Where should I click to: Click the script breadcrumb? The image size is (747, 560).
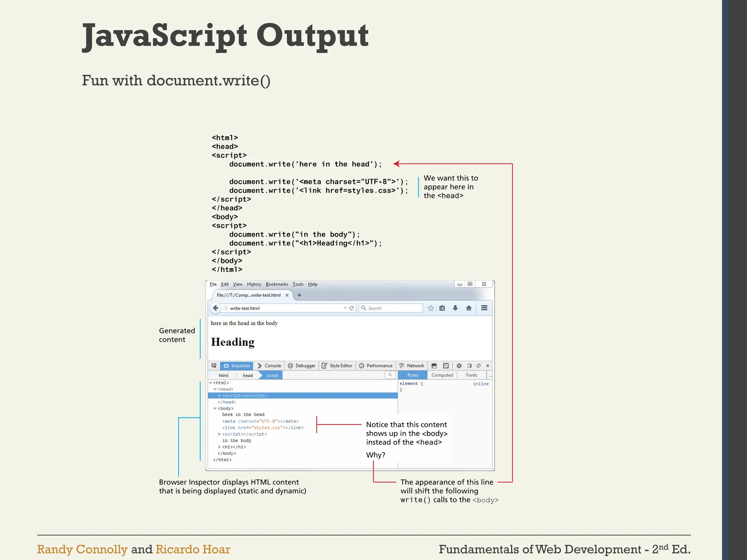click(x=272, y=376)
